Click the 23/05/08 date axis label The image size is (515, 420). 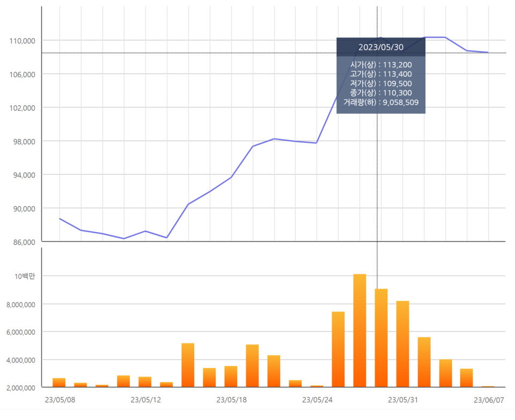(x=60, y=400)
